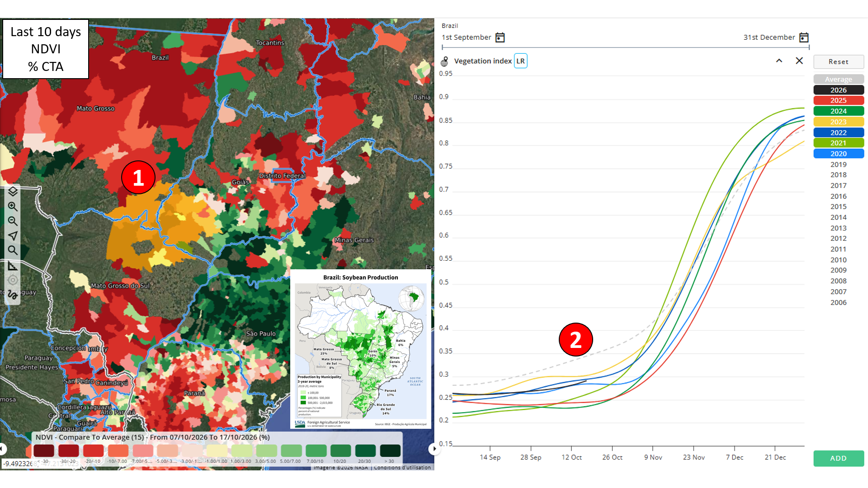The image size is (868, 488).
Task: Click the Reset button
Action: point(839,61)
